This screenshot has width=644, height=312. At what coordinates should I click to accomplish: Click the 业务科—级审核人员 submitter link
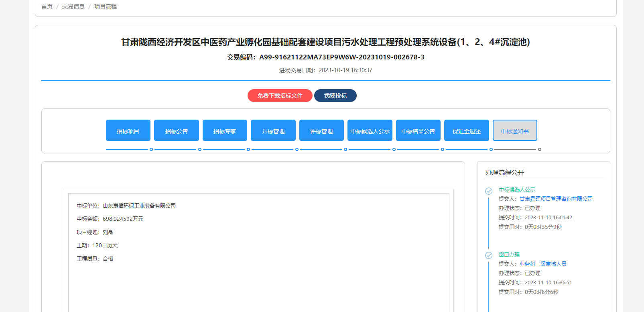(543, 264)
